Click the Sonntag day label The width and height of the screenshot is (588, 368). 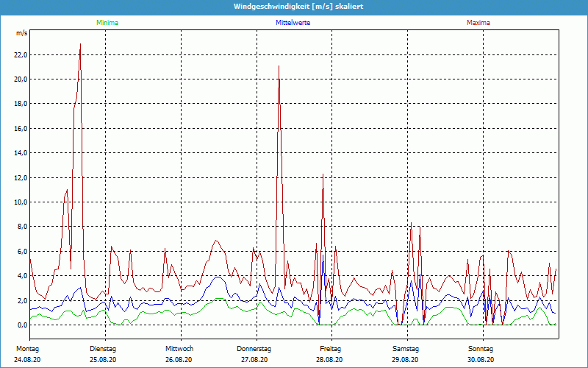(x=481, y=349)
